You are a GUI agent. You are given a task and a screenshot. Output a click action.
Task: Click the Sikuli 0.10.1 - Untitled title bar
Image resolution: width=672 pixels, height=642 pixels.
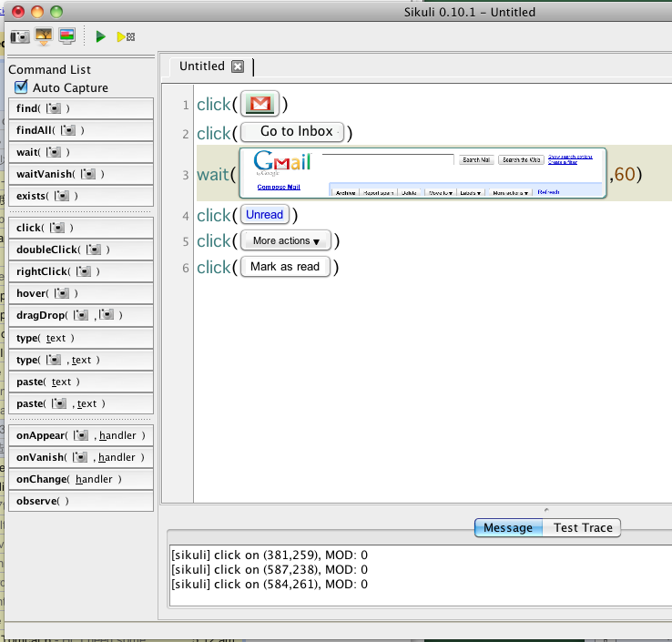point(469,12)
